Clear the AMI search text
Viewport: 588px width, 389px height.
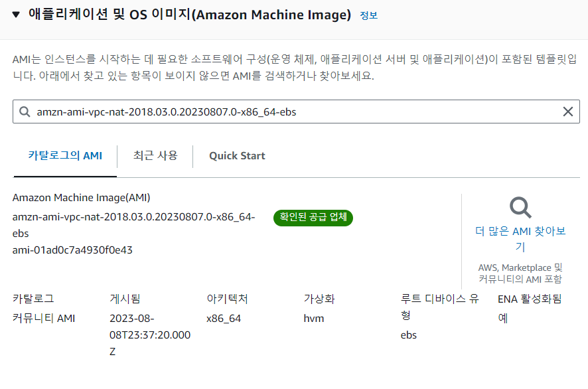(567, 112)
